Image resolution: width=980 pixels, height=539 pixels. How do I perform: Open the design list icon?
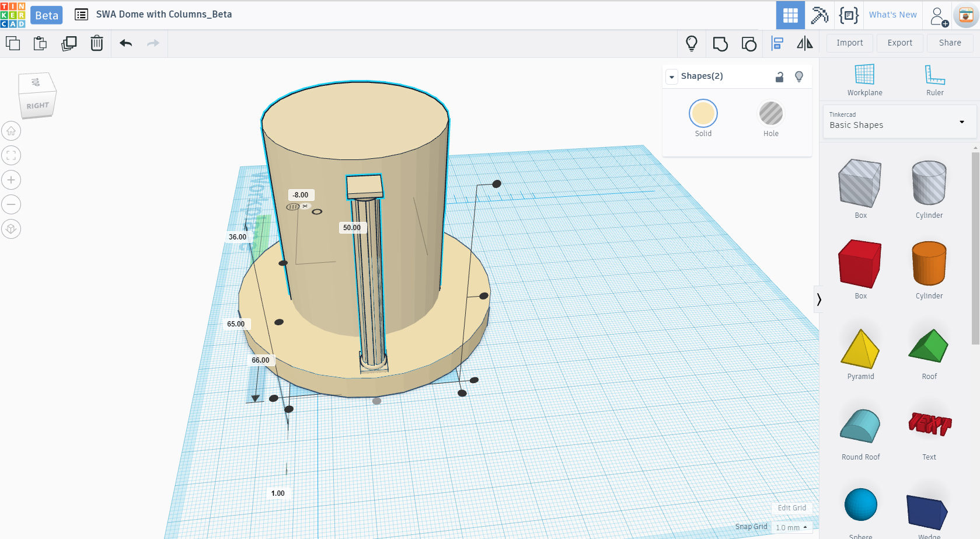tap(82, 15)
